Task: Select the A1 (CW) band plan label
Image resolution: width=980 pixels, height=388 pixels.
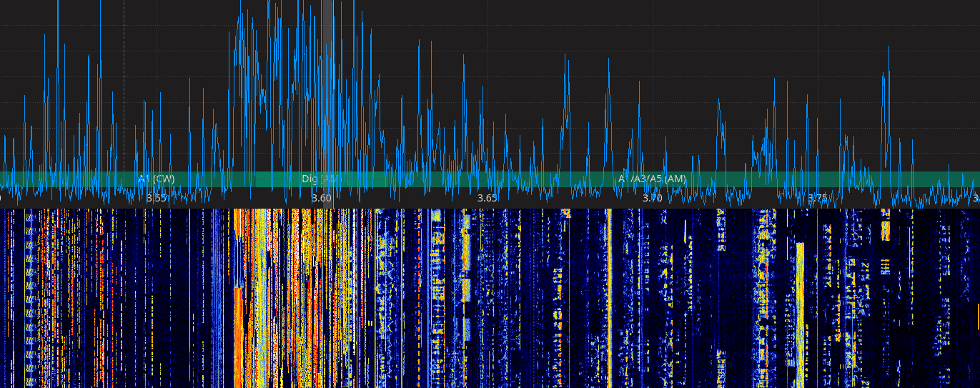Action: (156, 179)
